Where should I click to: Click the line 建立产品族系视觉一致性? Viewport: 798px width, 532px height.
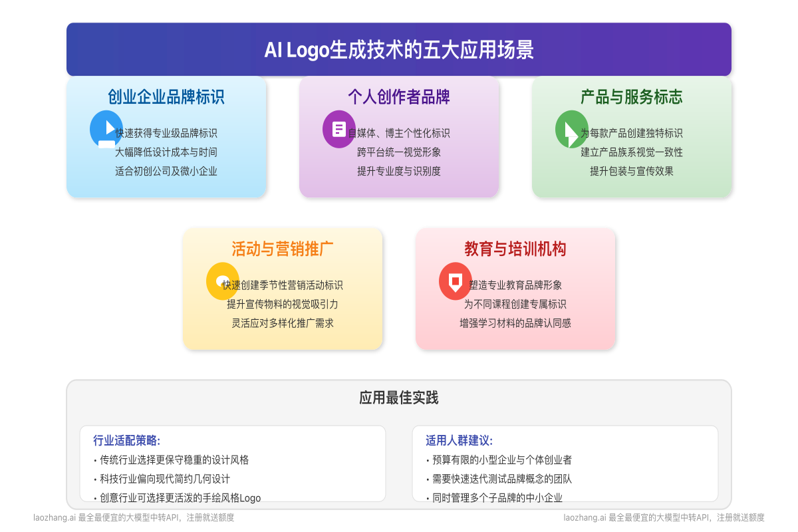tap(632, 152)
